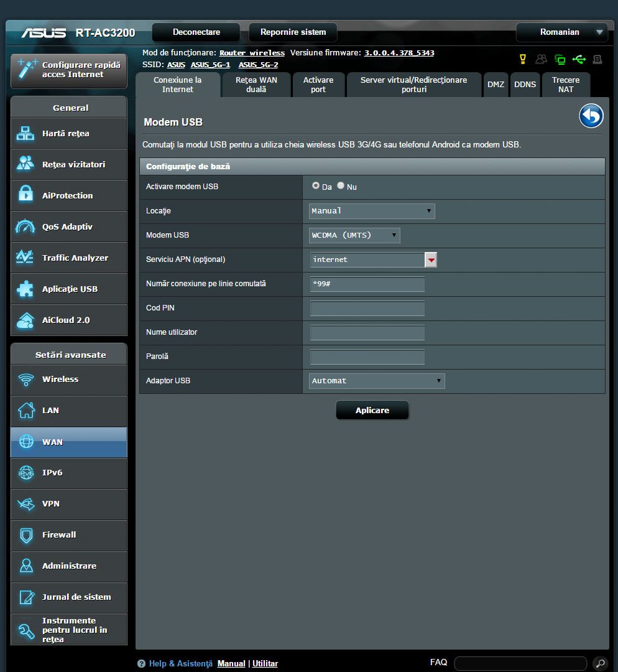Click the USB status icon in header
This screenshot has height=672, width=618.
(x=579, y=59)
